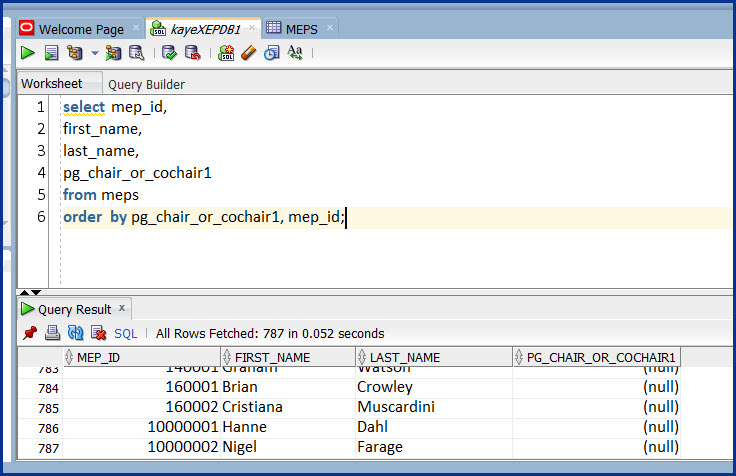Select the word 'select' on line 1
736x476 pixels.
click(x=84, y=107)
